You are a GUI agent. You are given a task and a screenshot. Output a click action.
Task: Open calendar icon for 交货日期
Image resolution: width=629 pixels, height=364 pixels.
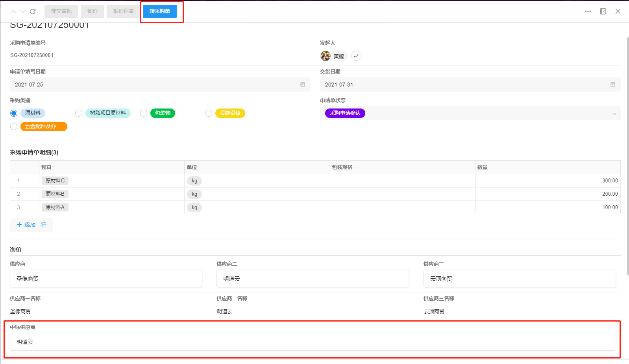coord(612,85)
